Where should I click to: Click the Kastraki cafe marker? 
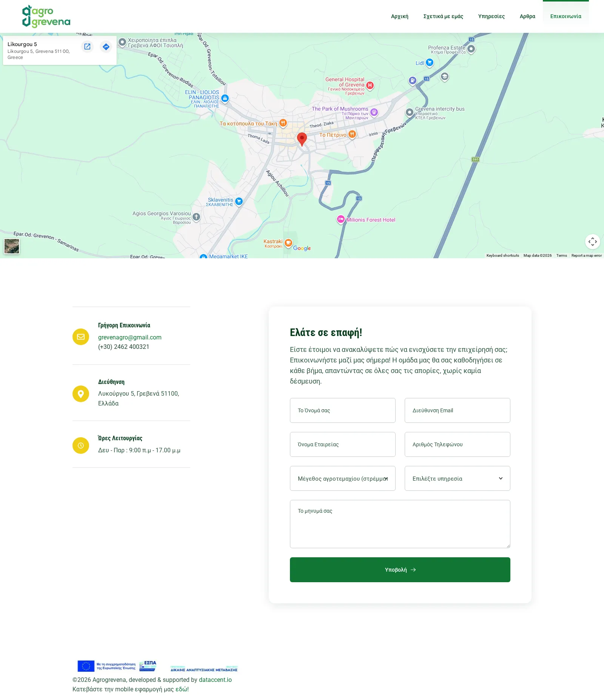[x=288, y=243]
